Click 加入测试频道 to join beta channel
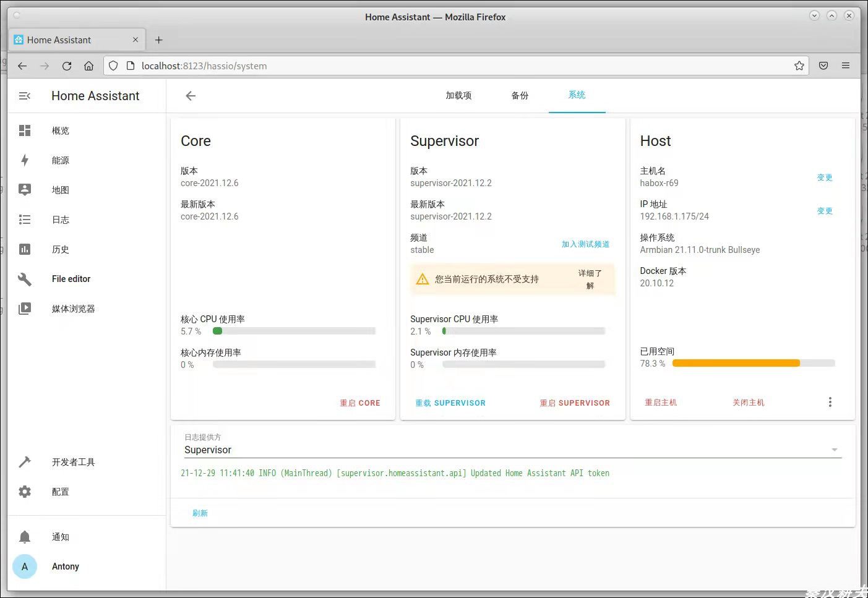 point(585,244)
